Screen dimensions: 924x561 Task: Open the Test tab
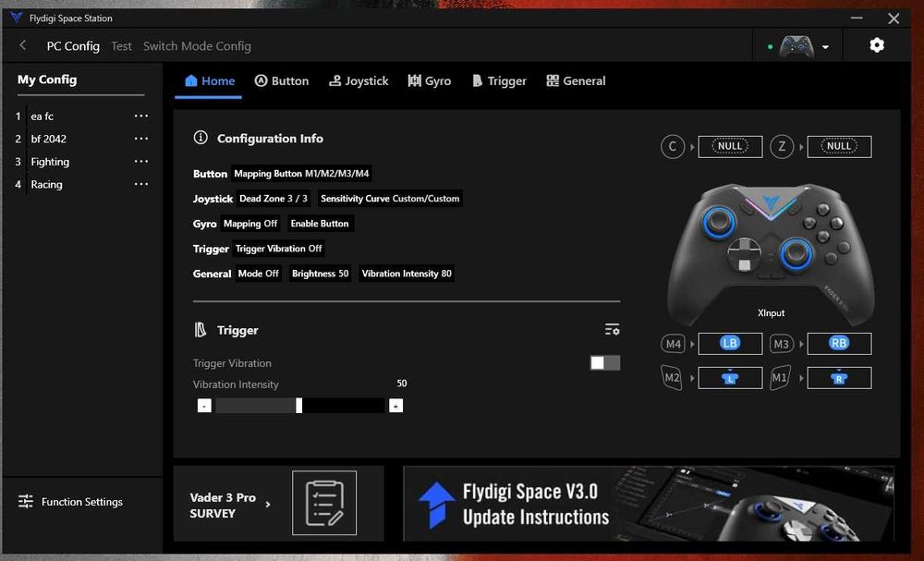click(121, 46)
